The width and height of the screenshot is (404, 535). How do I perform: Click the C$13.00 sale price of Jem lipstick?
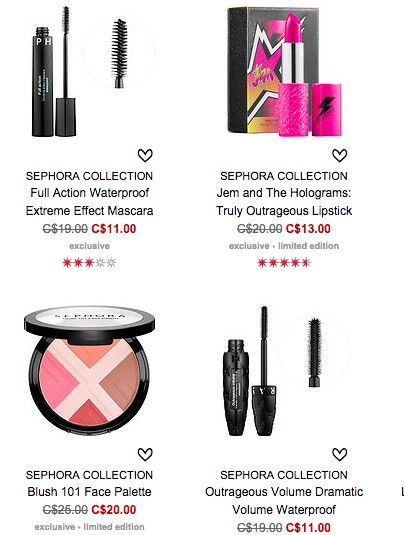[308, 229]
